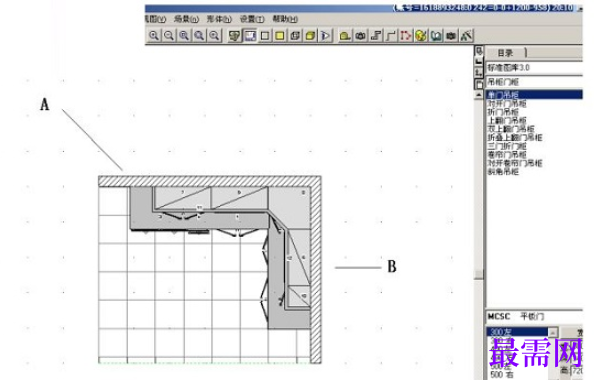
Task: Open the 场景 menu
Action: [186, 19]
